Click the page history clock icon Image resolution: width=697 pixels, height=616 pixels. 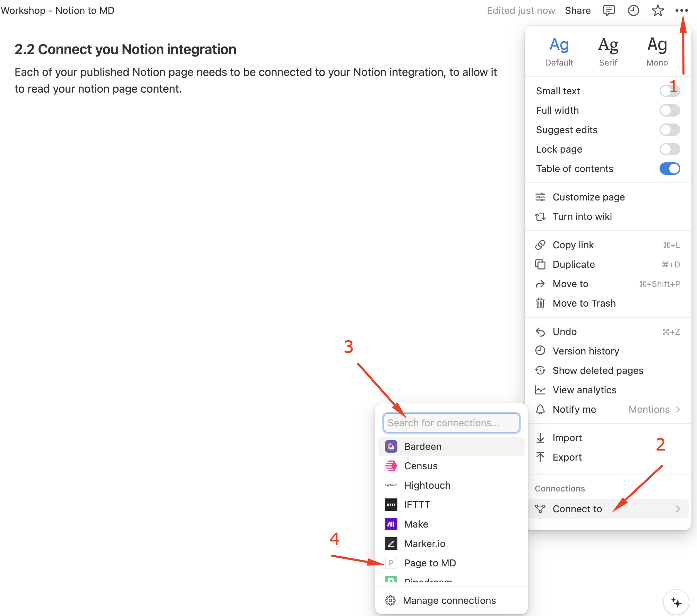[633, 10]
